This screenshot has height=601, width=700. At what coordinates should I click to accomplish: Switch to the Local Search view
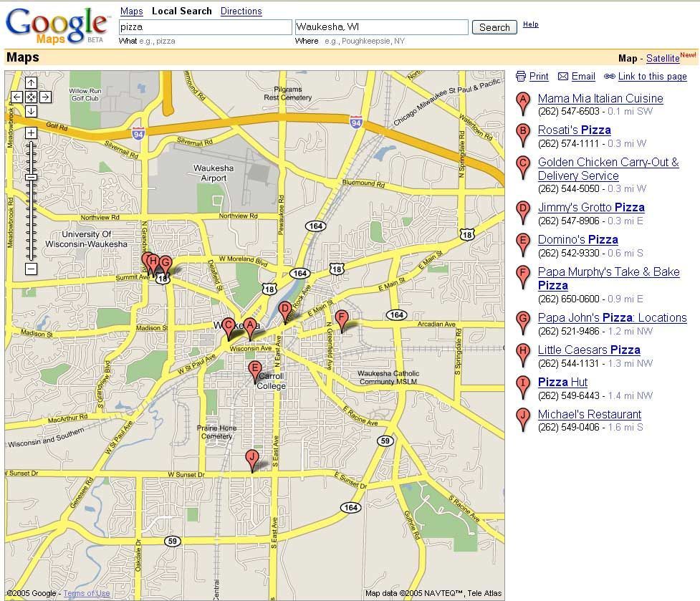tap(181, 11)
